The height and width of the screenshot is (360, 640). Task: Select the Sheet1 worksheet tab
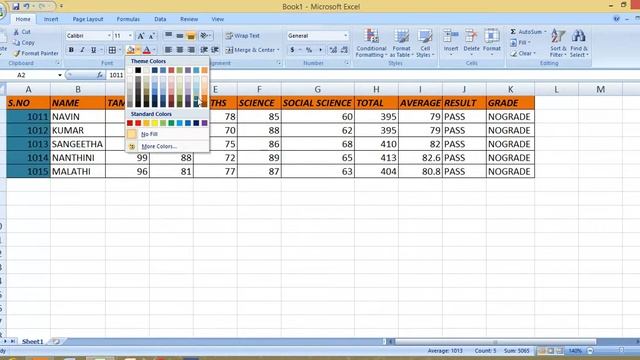point(32,341)
